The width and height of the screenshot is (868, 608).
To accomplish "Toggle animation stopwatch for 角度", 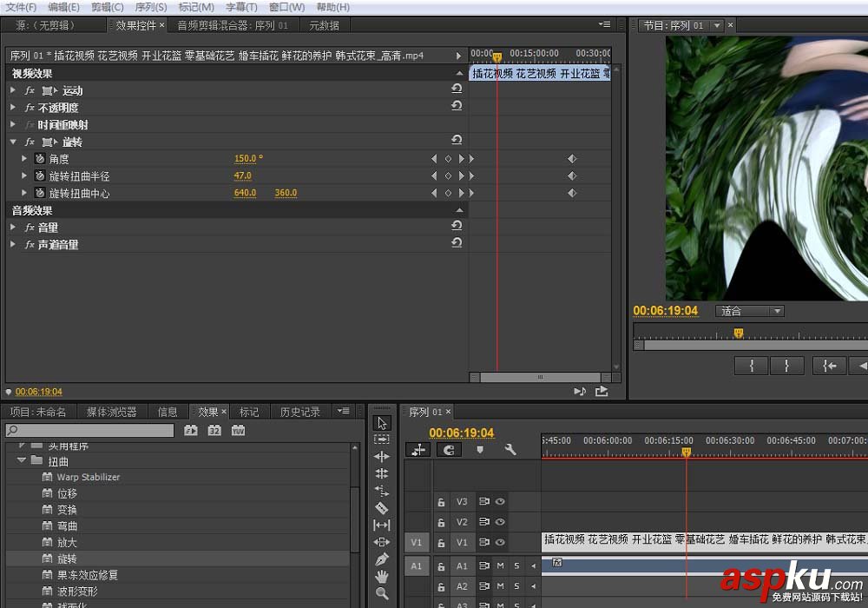I will (40, 159).
